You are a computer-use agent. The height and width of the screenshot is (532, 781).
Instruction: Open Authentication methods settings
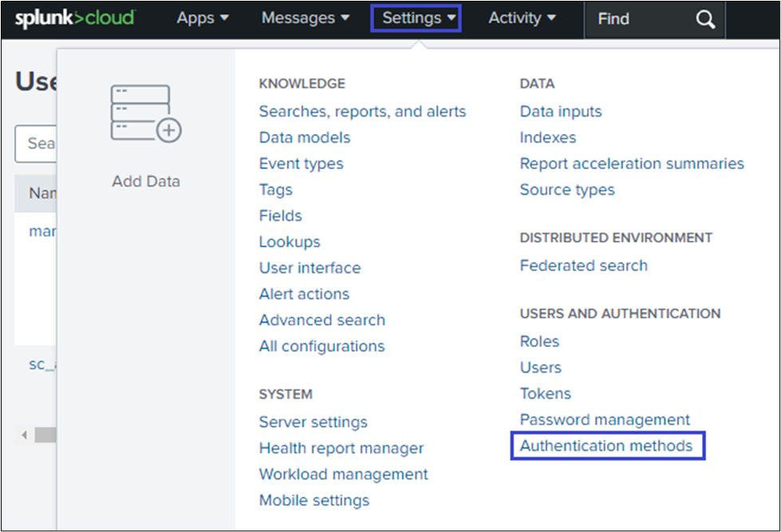606,446
